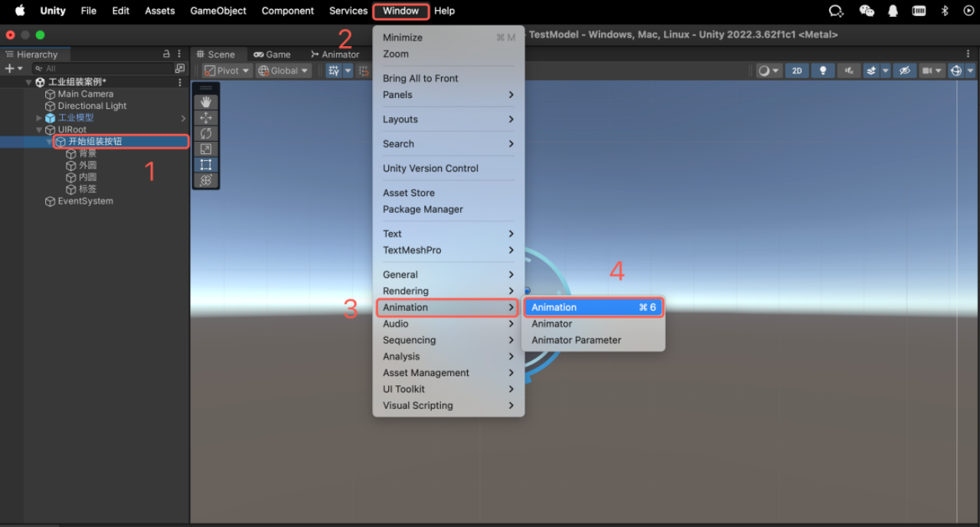Choose Animator Parameter in the submenu

coord(593,340)
